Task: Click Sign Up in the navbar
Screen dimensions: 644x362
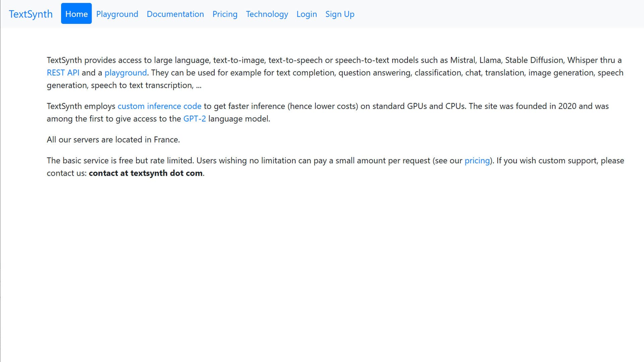Action: click(x=340, y=14)
